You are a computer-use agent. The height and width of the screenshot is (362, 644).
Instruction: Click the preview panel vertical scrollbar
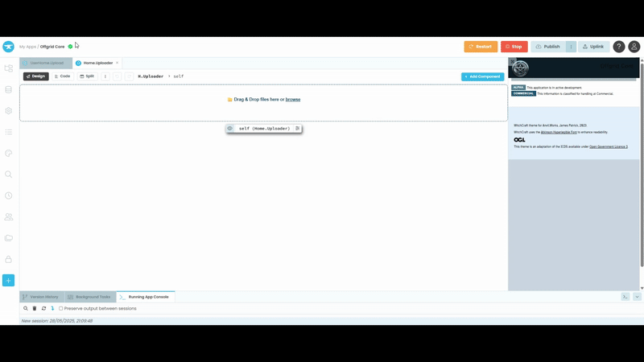coord(642,164)
